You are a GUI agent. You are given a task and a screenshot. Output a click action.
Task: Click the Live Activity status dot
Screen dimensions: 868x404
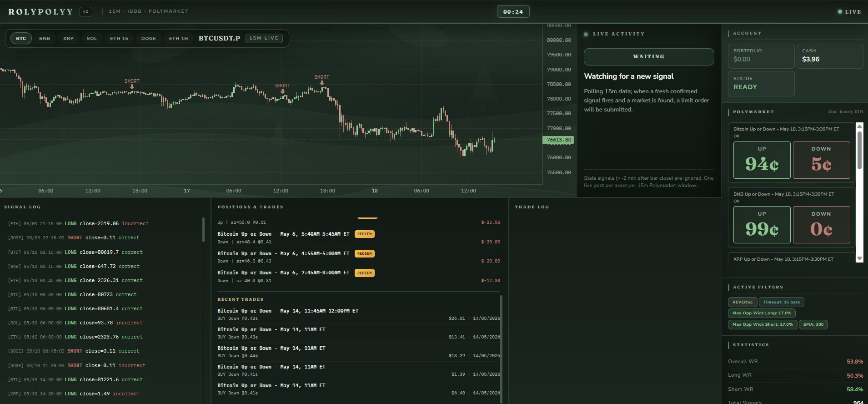pos(586,34)
